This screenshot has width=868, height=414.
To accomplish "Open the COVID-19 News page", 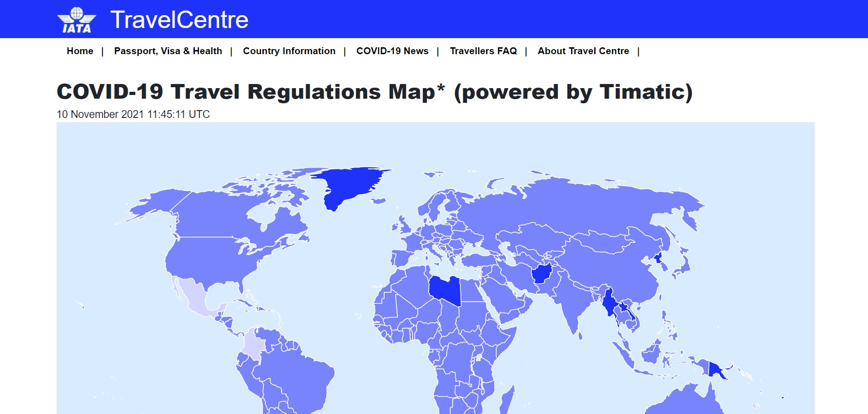I will 393,51.
